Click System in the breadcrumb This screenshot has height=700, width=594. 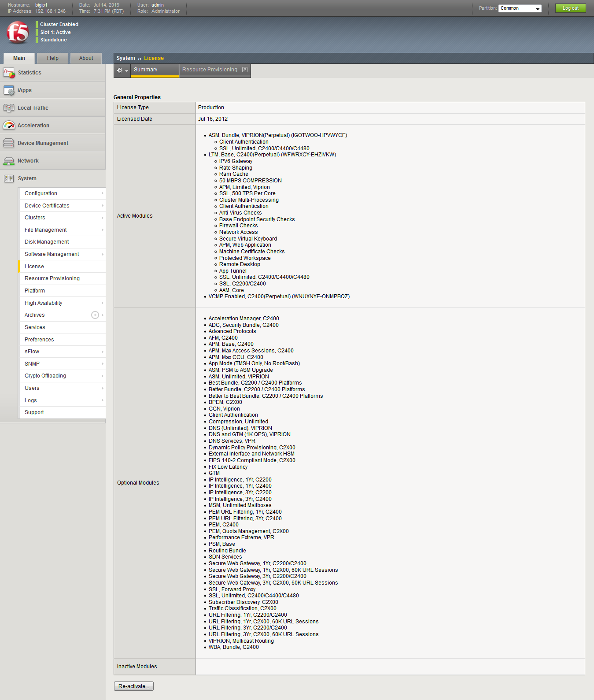pyautogui.click(x=126, y=58)
